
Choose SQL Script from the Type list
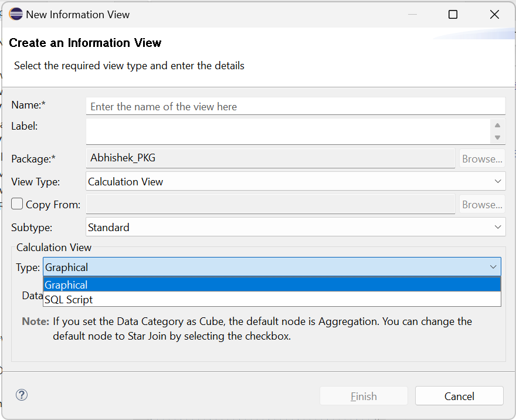(x=271, y=300)
